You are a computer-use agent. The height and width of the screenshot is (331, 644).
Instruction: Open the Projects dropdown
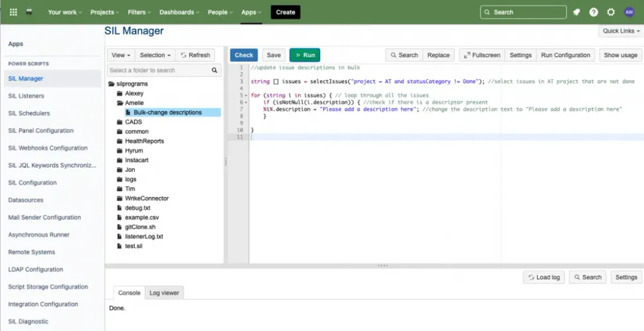pyautogui.click(x=105, y=12)
